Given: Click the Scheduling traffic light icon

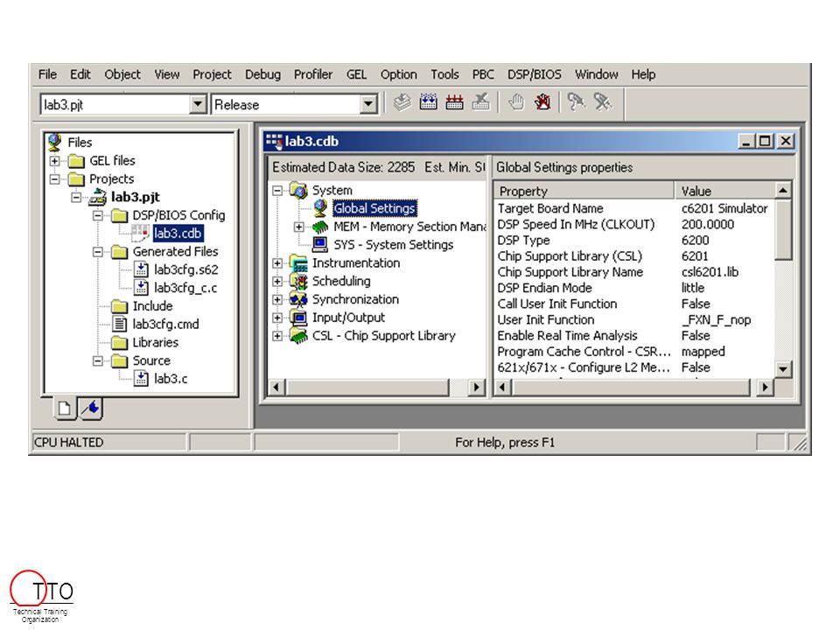Looking at the screenshot, I should click(x=299, y=281).
